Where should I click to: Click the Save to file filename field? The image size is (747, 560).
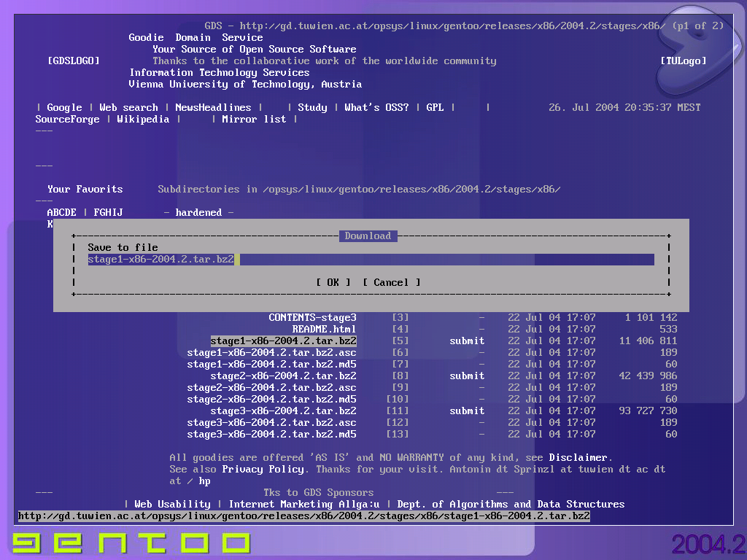371,260
